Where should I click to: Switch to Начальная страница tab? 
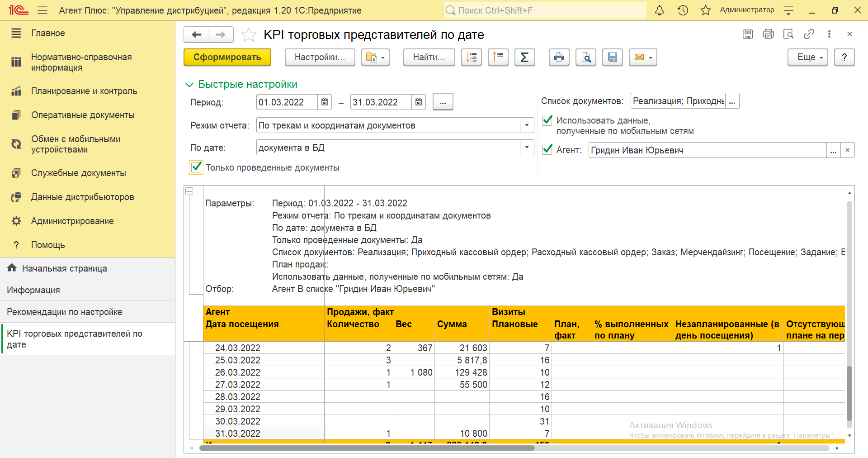[87, 268]
